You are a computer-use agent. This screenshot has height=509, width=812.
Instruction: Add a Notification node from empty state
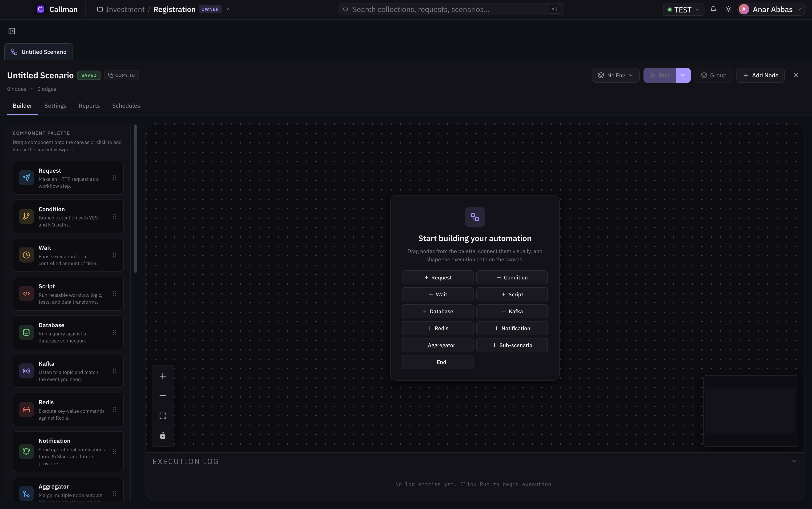pos(512,328)
